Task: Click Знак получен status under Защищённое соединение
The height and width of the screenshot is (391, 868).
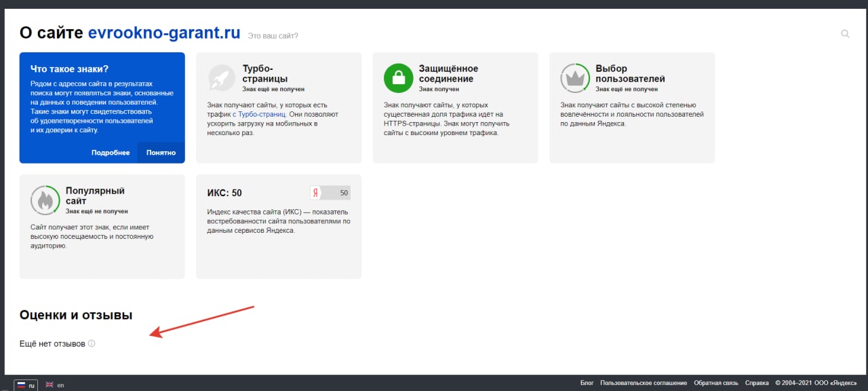Action: pyautogui.click(x=439, y=89)
